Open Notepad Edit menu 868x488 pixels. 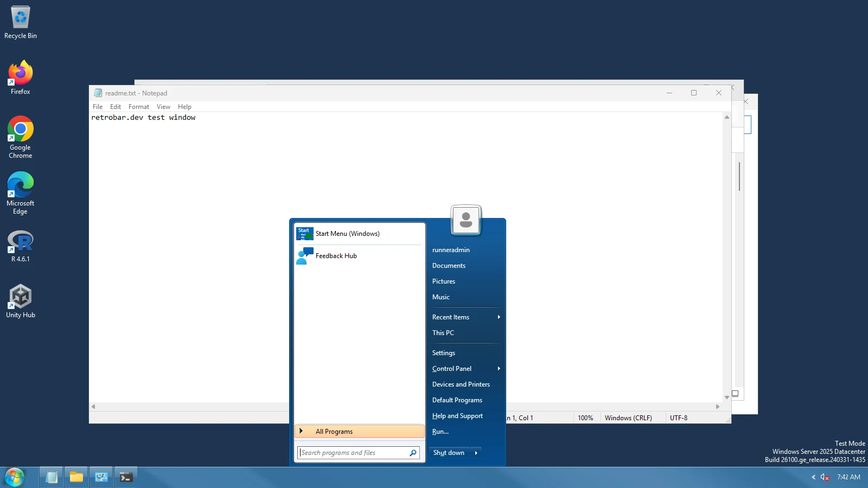(x=116, y=107)
